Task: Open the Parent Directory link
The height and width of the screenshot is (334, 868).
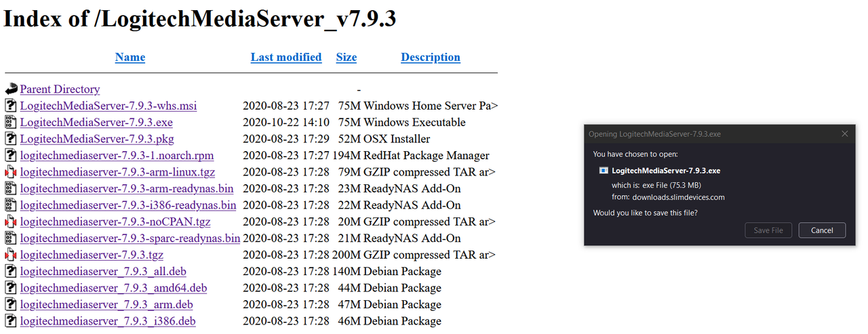Action: pos(60,89)
